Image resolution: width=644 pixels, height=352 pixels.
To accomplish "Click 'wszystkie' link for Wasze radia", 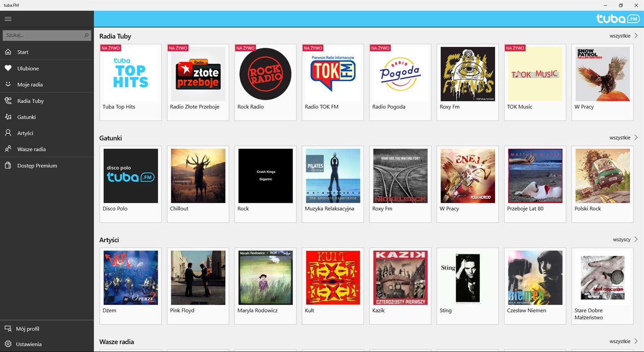I will (620, 341).
